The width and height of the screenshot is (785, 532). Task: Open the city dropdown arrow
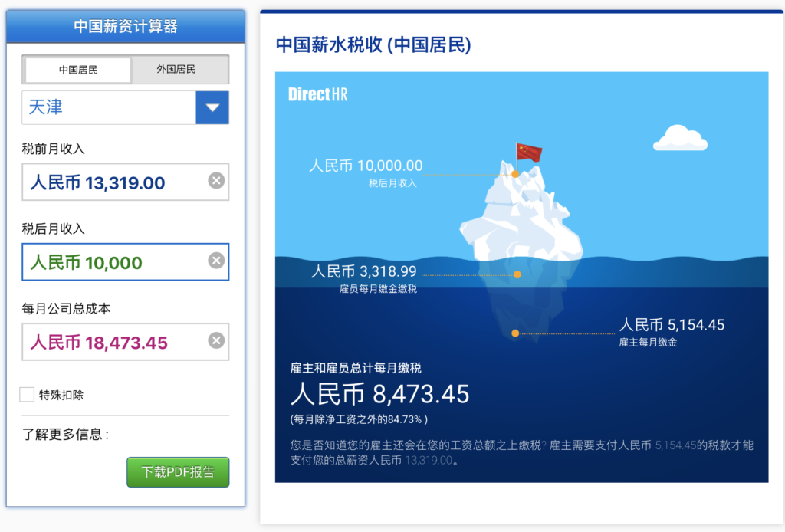click(x=212, y=107)
